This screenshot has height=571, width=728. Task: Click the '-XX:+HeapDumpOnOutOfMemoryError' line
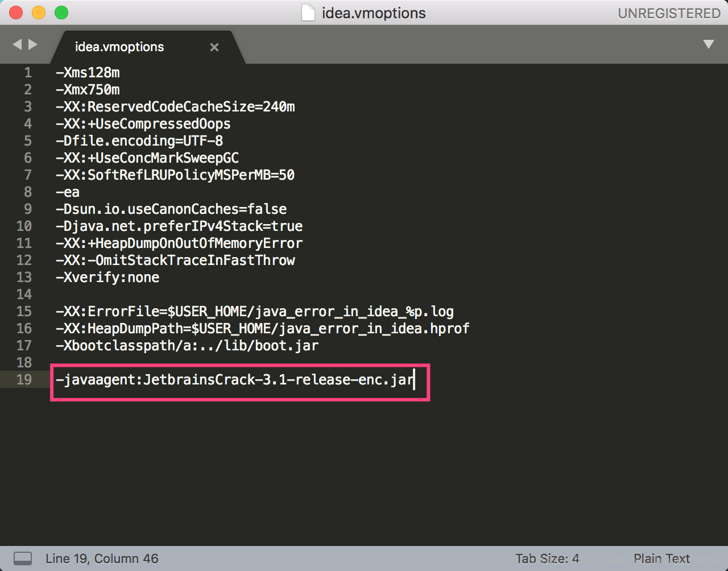(179, 243)
